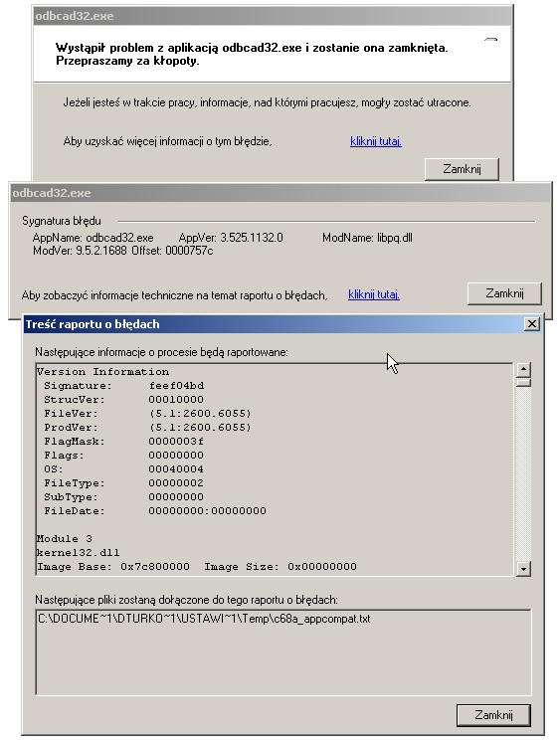Click Zamknij at the bottom of the report window

point(493,714)
